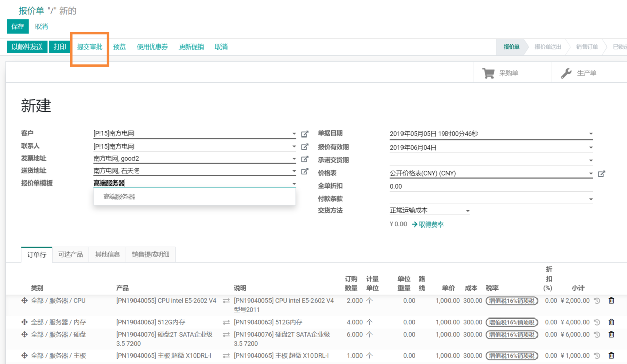The image size is (627, 364).
Task: Open the 交货方法 dropdown
Action: coord(430,211)
